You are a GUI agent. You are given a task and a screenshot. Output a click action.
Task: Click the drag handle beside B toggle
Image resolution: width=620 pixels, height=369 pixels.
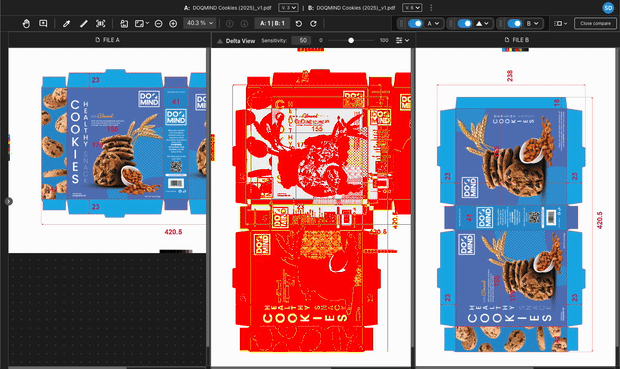pos(501,23)
